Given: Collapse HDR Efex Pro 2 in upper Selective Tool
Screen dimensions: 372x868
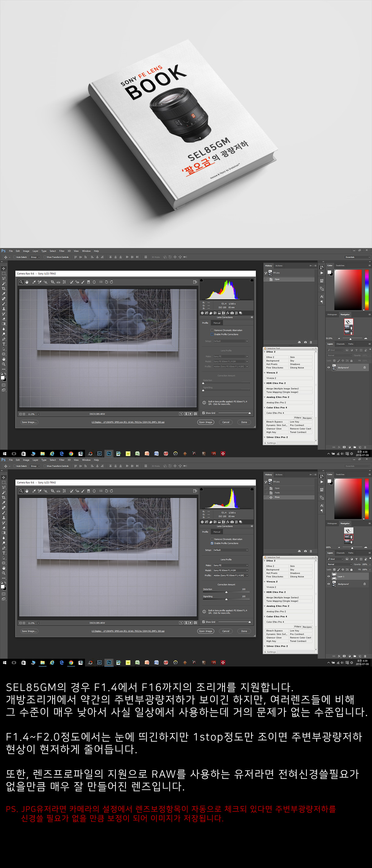Looking at the screenshot, I should (x=264, y=383).
